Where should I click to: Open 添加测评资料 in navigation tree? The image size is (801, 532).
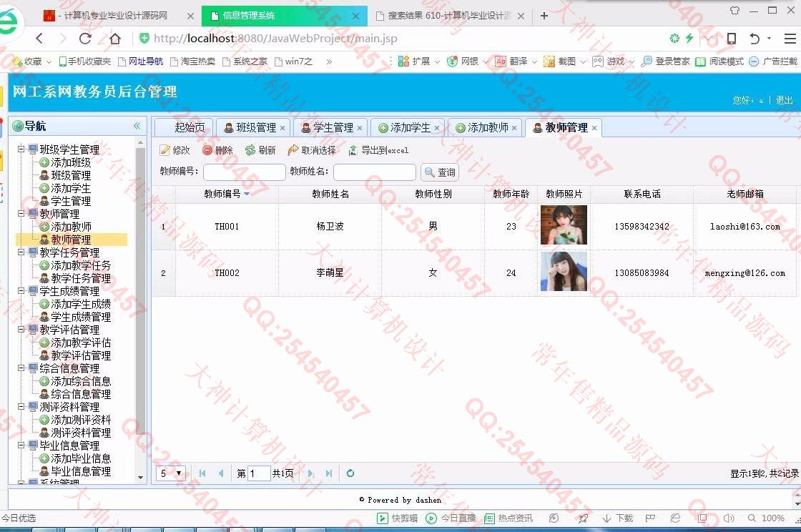[x=81, y=419]
